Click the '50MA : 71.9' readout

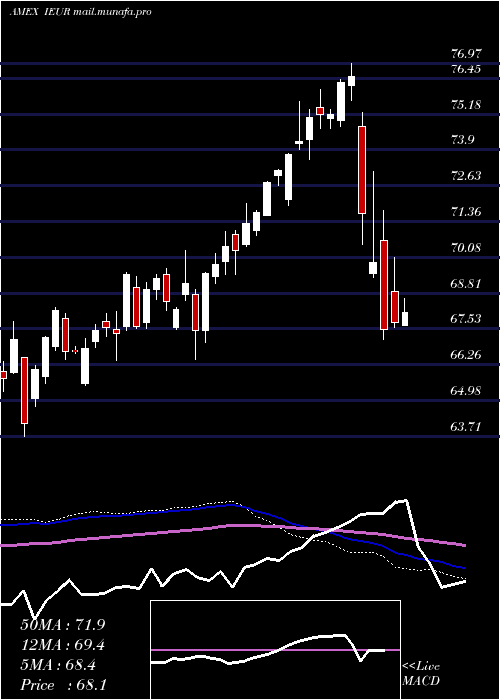coord(63,625)
